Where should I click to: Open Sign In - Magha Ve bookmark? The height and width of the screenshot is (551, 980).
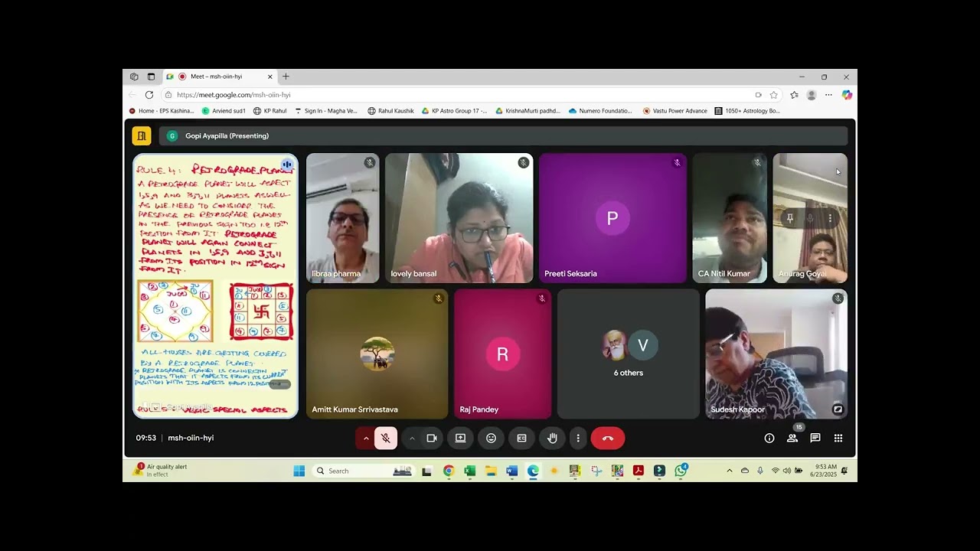point(326,111)
